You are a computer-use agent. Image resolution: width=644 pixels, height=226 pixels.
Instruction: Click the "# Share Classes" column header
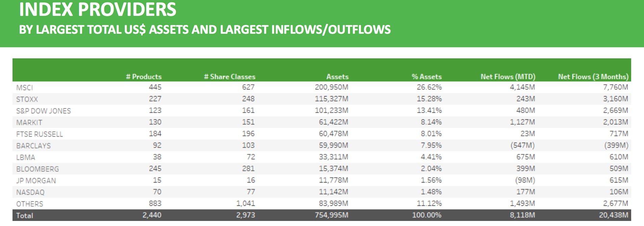coord(230,77)
